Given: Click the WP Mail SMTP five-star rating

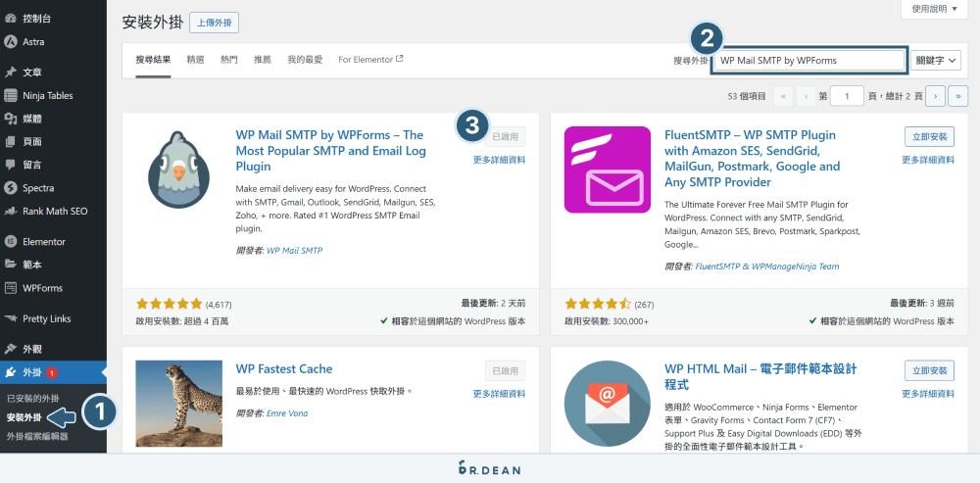Looking at the screenshot, I should (x=169, y=305).
